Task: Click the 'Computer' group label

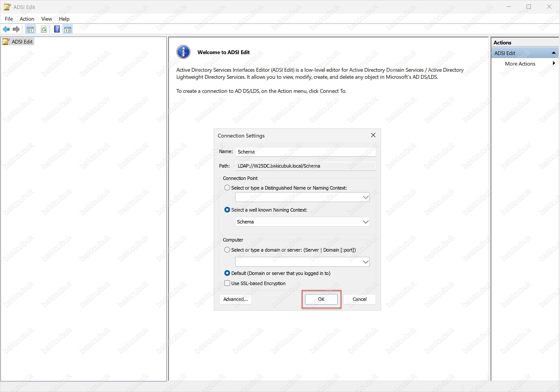Action: [233, 240]
